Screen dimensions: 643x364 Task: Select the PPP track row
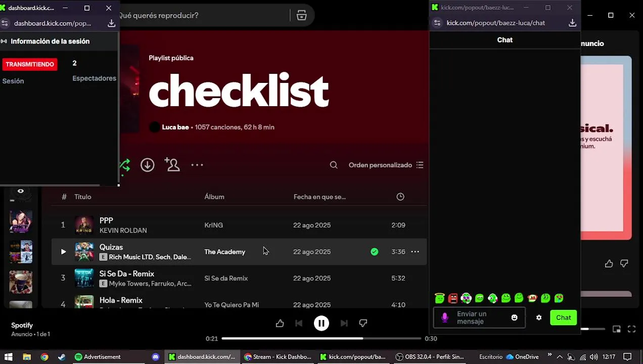click(239, 225)
